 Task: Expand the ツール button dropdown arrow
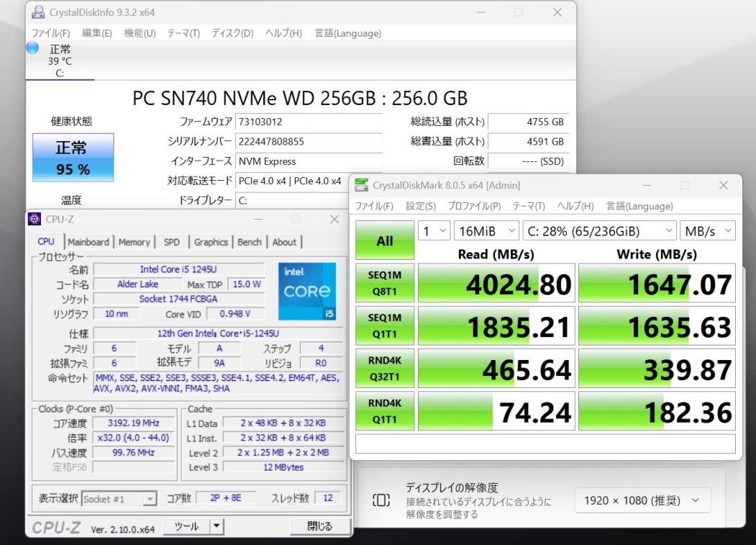click(x=217, y=526)
